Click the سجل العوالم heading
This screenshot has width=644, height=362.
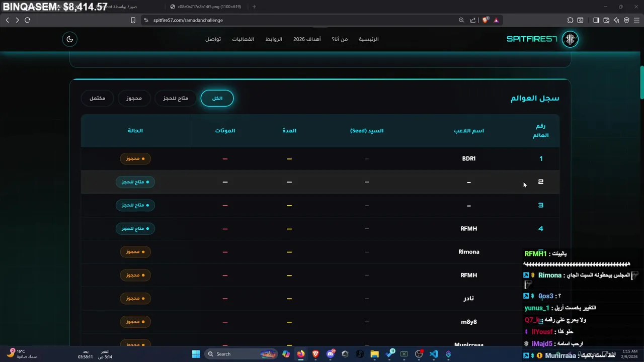point(535,98)
